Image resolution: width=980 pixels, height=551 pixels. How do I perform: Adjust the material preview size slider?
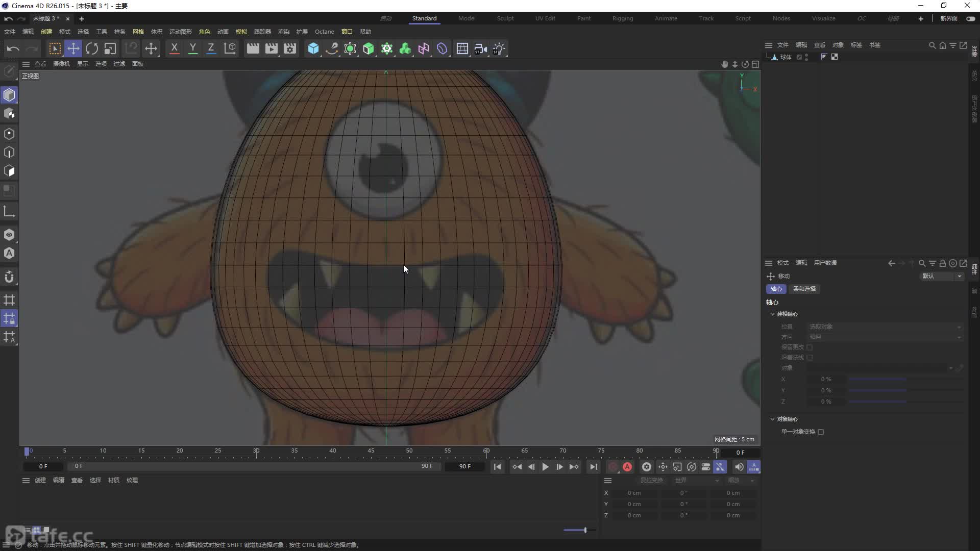click(579, 530)
